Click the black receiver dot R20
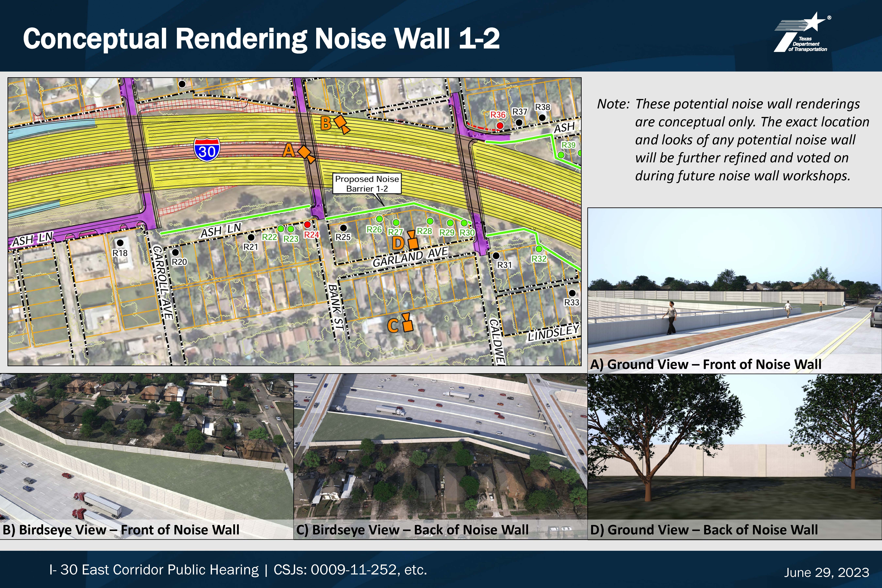This screenshot has height=588, width=882. (175, 252)
